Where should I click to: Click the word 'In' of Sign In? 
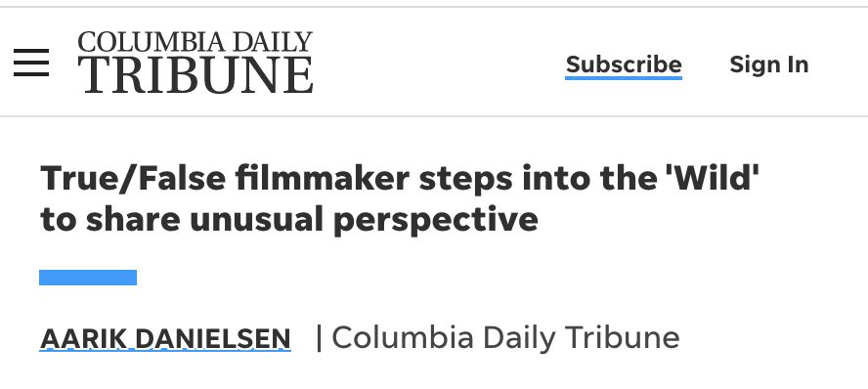794,65
